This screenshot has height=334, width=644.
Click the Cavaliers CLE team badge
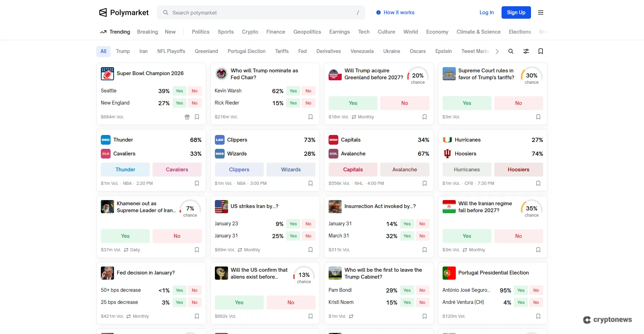106,154
